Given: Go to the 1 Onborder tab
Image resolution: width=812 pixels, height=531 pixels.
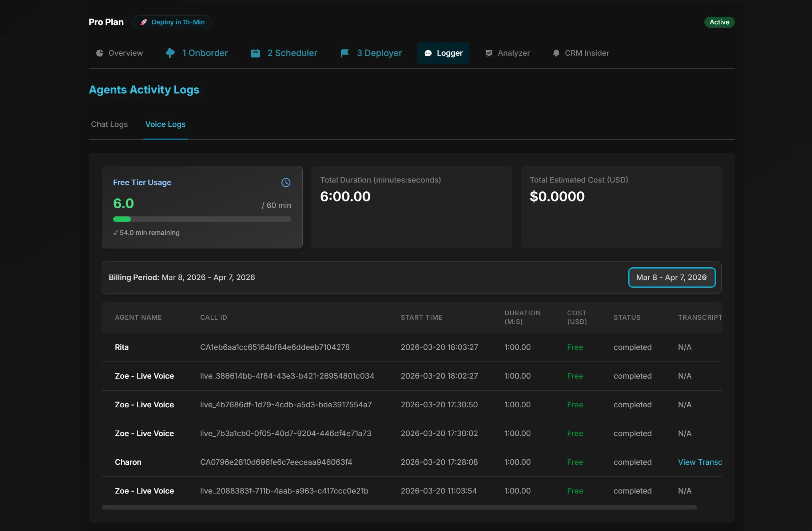Looking at the screenshot, I should pyautogui.click(x=197, y=53).
